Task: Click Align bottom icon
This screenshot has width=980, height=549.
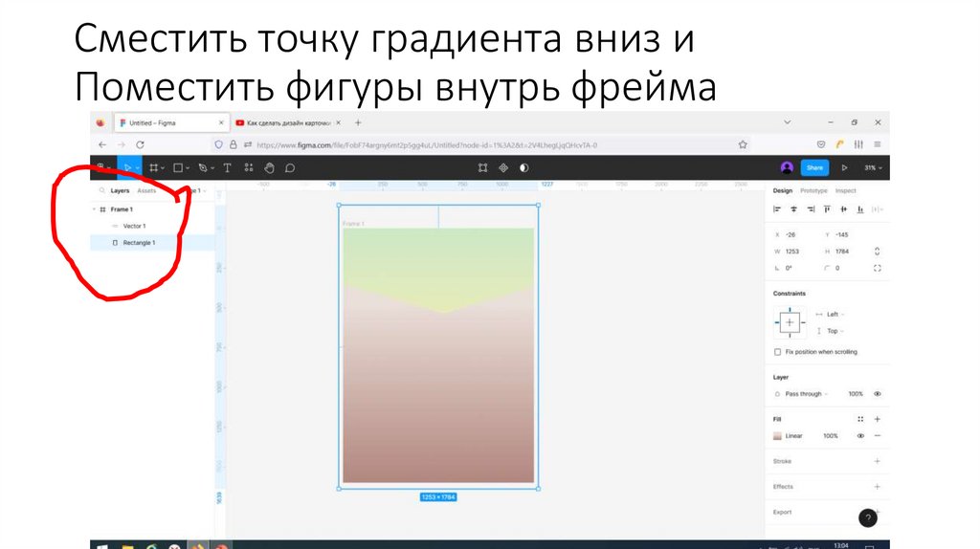Action: click(860, 209)
